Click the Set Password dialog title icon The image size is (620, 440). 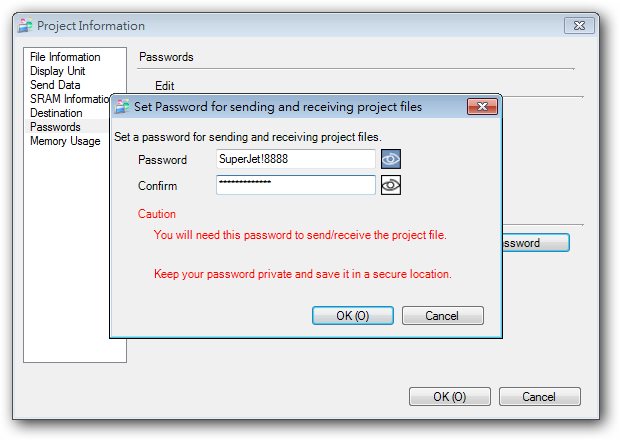tap(122, 106)
